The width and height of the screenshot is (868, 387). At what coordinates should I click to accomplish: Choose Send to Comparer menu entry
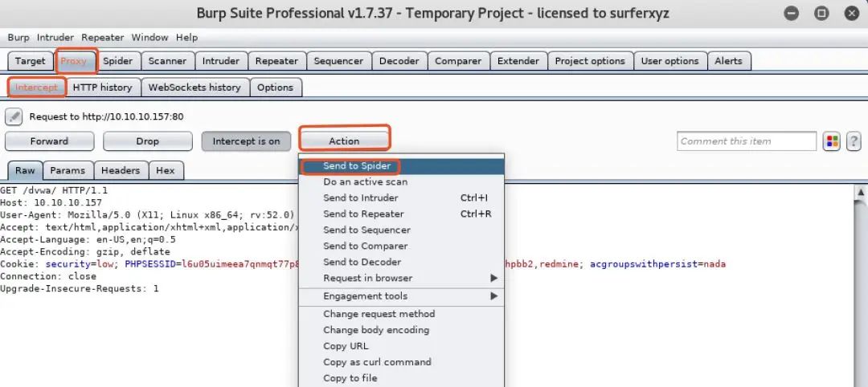(x=401, y=246)
